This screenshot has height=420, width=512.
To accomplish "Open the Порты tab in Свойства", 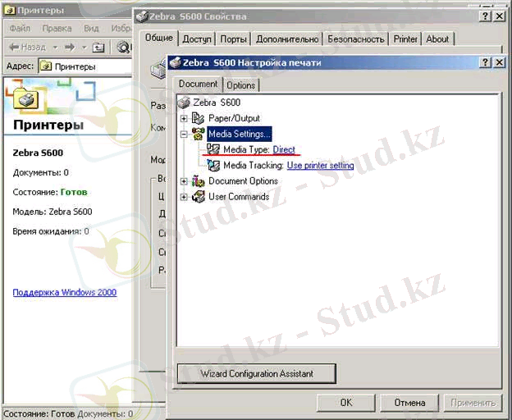I will click(x=233, y=39).
